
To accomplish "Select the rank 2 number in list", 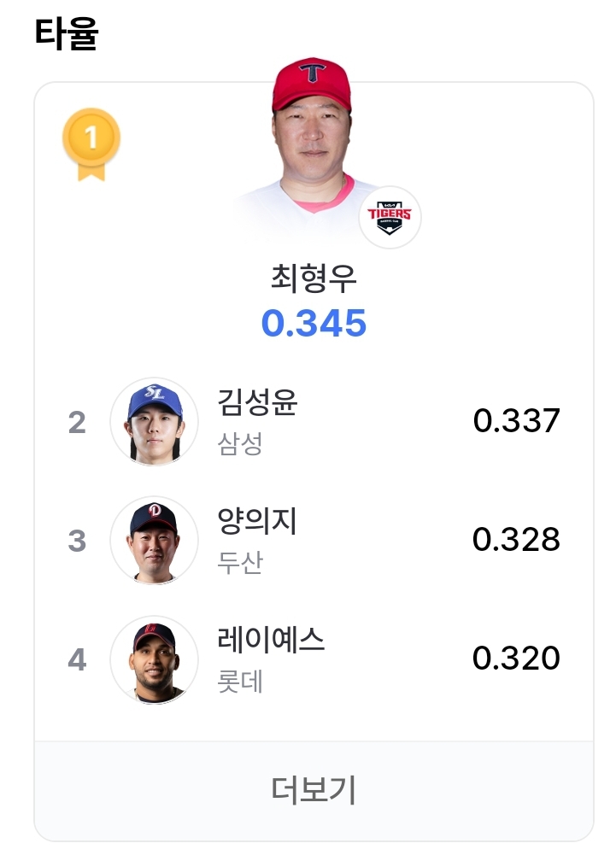I will click(77, 422).
